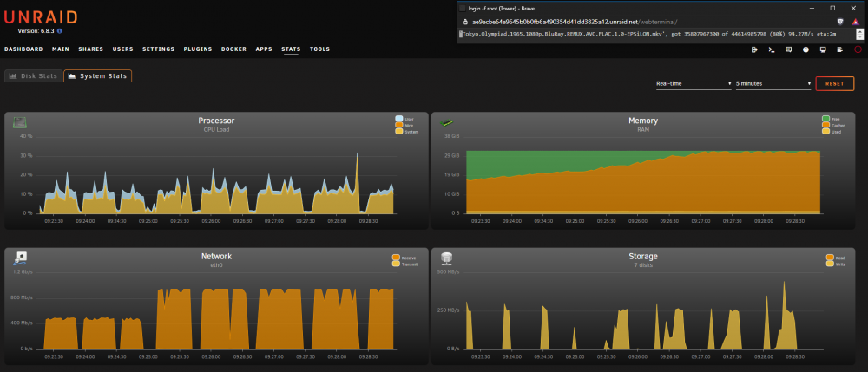Toggle the Cached series in Memory legend

point(833,126)
